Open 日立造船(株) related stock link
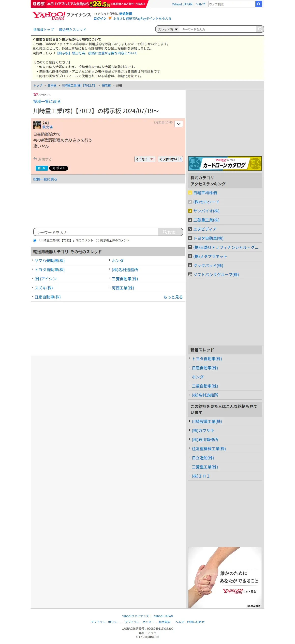The height and width of the screenshot is (644, 295). pyautogui.click(x=203, y=458)
